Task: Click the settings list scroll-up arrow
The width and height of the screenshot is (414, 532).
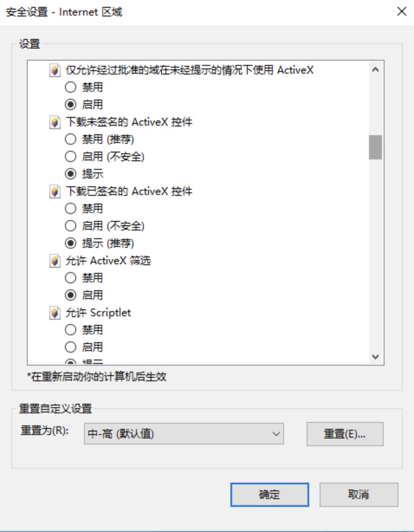Action: [x=375, y=69]
